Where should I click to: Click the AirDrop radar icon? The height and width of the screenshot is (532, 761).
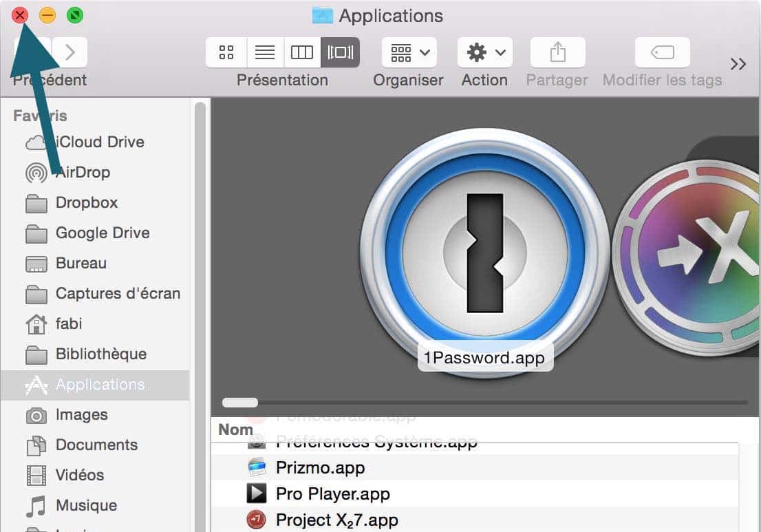36,173
